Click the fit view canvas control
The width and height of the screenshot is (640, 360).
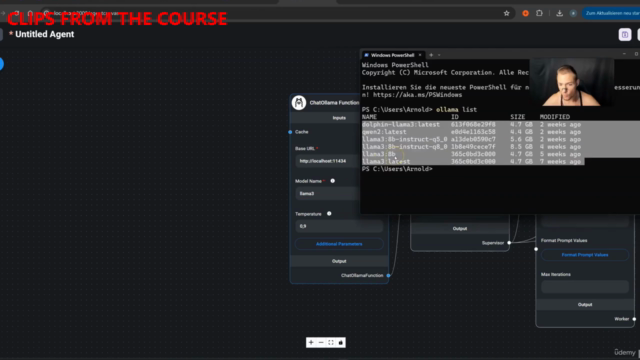pos(331,342)
